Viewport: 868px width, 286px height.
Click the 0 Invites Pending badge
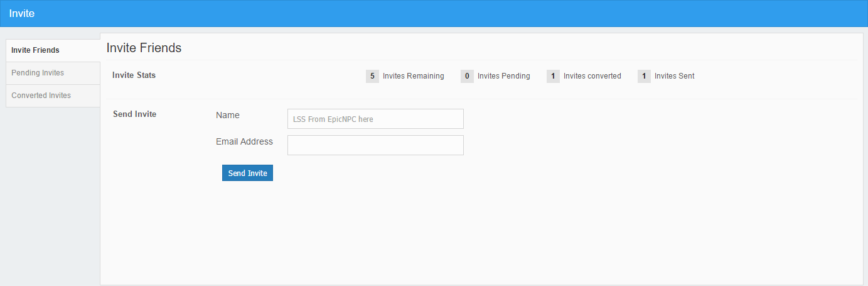point(467,76)
